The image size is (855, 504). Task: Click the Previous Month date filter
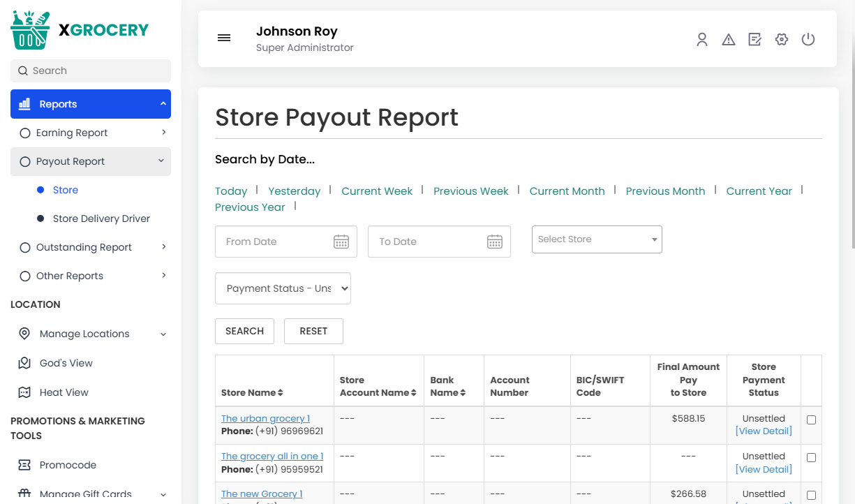[x=665, y=191]
